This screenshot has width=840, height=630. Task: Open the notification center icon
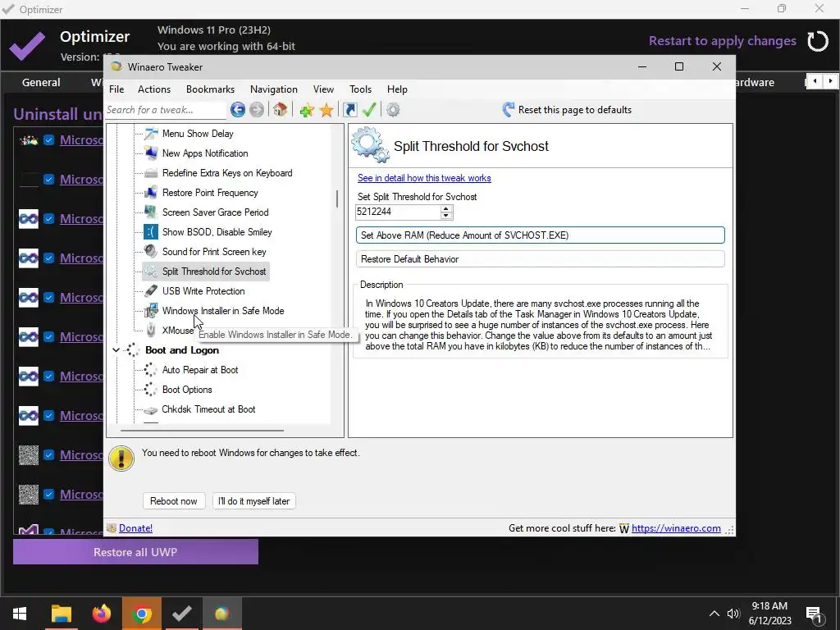click(x=814, y=614)
